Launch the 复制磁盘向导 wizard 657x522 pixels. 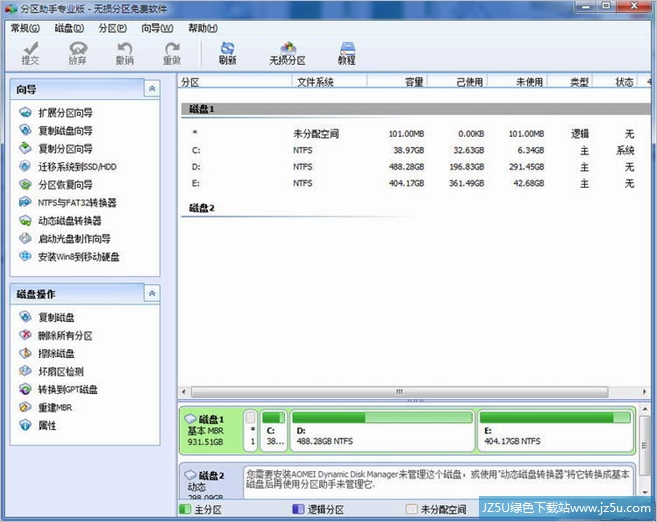click(x=56, y=130)
